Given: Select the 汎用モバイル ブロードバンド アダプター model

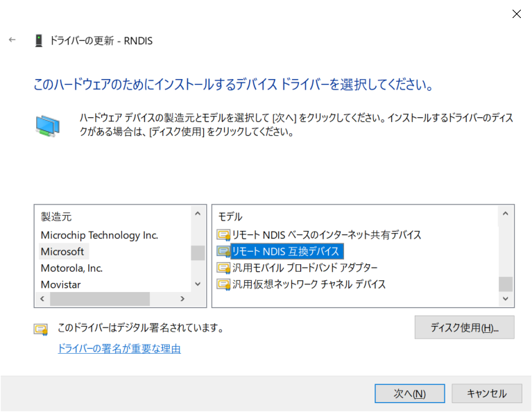Looking at the screenshot, I should (x=305, y=268).
